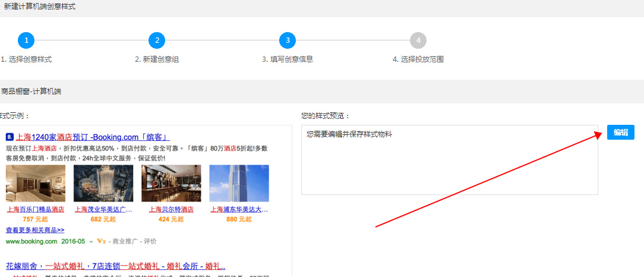Open the 花嫁丽舍 一站式婚礼 result link
This screenshot has height=277, width=644.
click(x=115, y=266)
